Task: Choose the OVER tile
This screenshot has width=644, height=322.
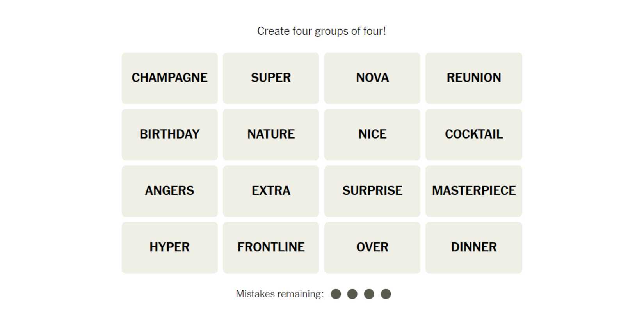Action: click(372, 248)
